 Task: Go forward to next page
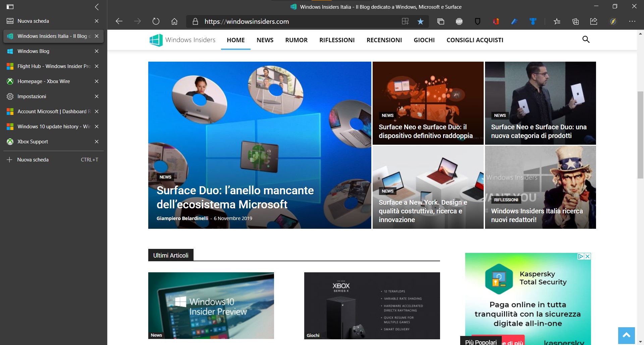138,21
